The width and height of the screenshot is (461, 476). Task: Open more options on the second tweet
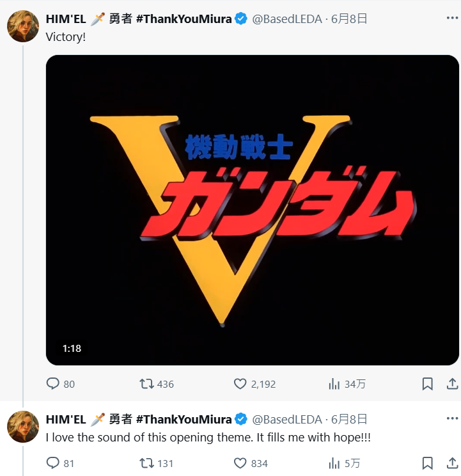(x=451, y=419)
